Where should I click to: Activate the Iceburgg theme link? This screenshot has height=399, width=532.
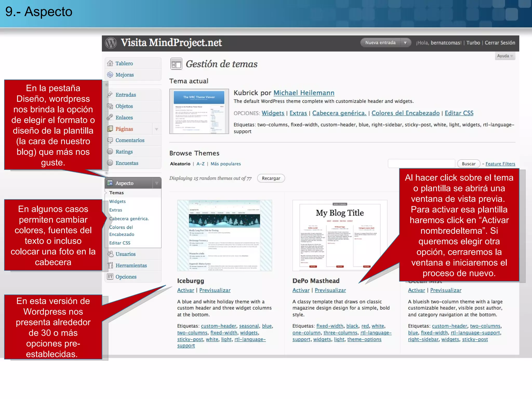(185, 290)
